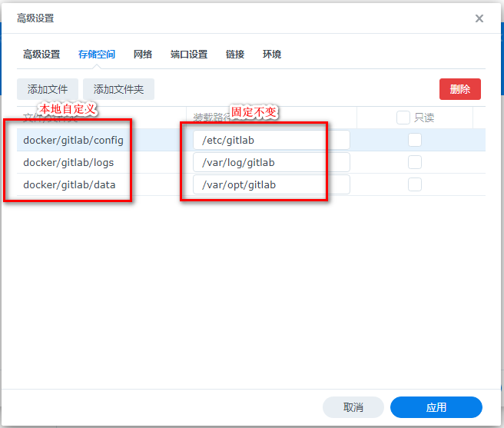Edit the /var/log/gitlab mount path field

coord(271,162)
